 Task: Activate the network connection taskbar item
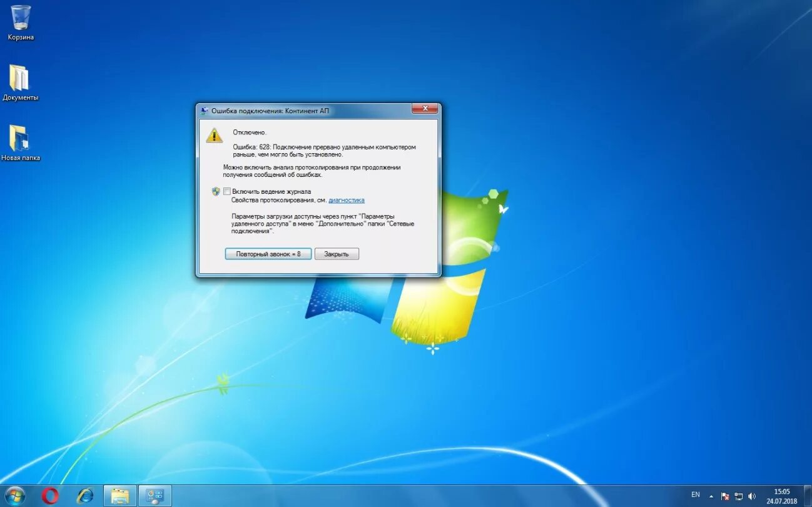click(x=155, y=496)
